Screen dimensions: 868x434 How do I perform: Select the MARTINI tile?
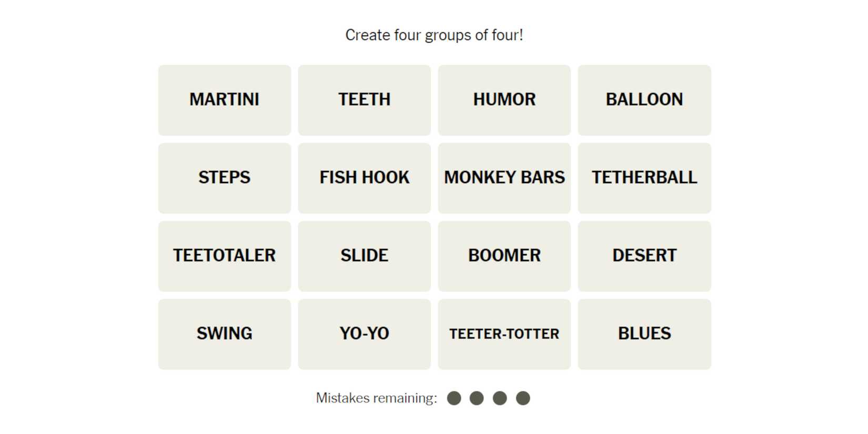coord(224,100)
